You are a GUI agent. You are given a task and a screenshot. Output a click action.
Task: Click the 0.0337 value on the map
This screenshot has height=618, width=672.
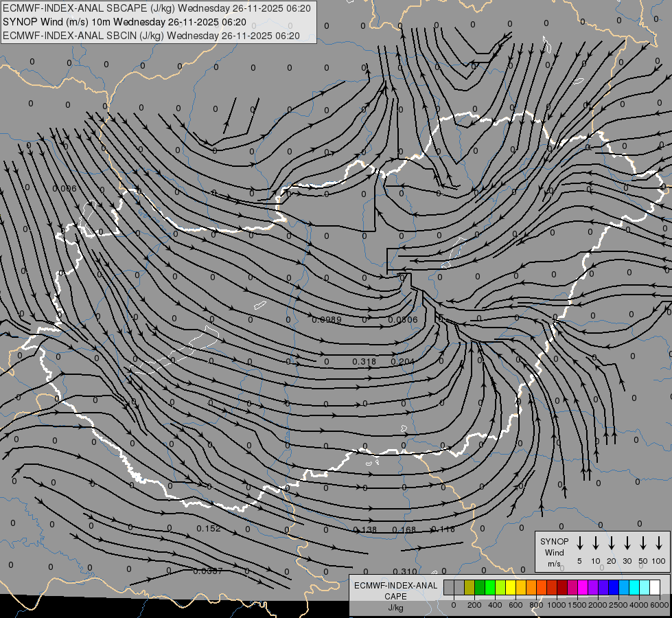click(208, 571)
